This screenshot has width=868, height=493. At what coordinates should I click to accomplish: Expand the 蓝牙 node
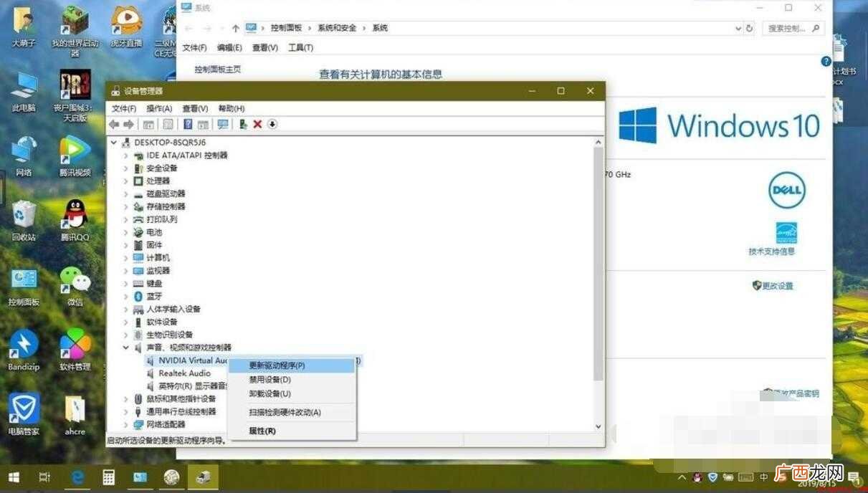[125, 297]
